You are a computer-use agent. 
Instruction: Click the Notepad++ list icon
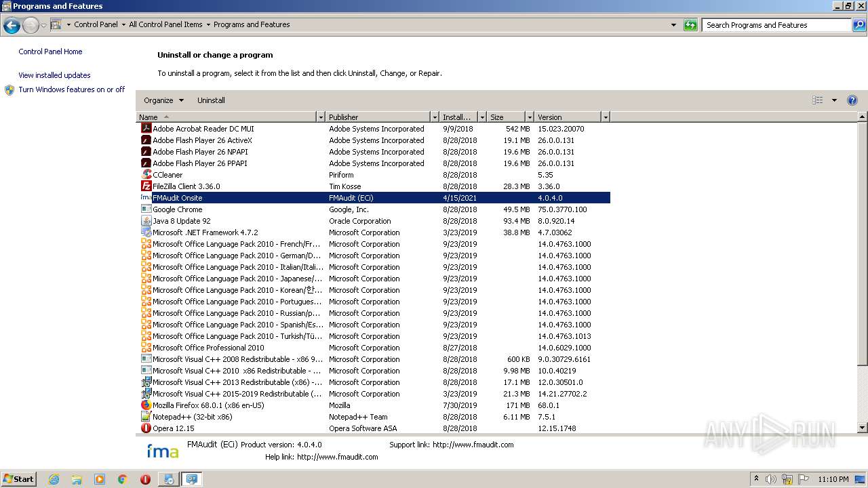[x=146, y=416]
